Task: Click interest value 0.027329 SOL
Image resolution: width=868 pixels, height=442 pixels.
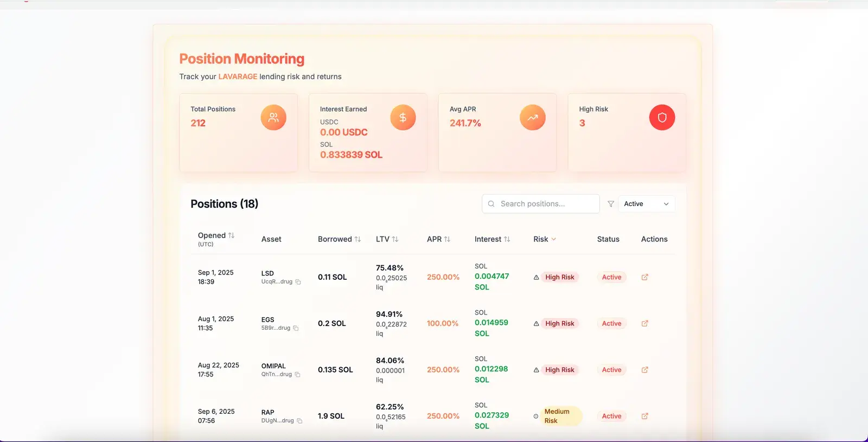Action: [492, 420]
